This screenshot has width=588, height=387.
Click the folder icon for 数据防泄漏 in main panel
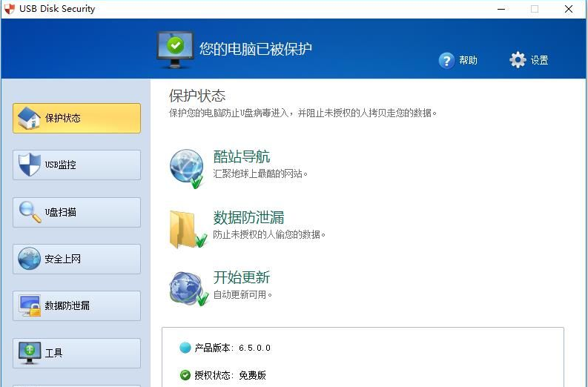(x=188, y=229)
